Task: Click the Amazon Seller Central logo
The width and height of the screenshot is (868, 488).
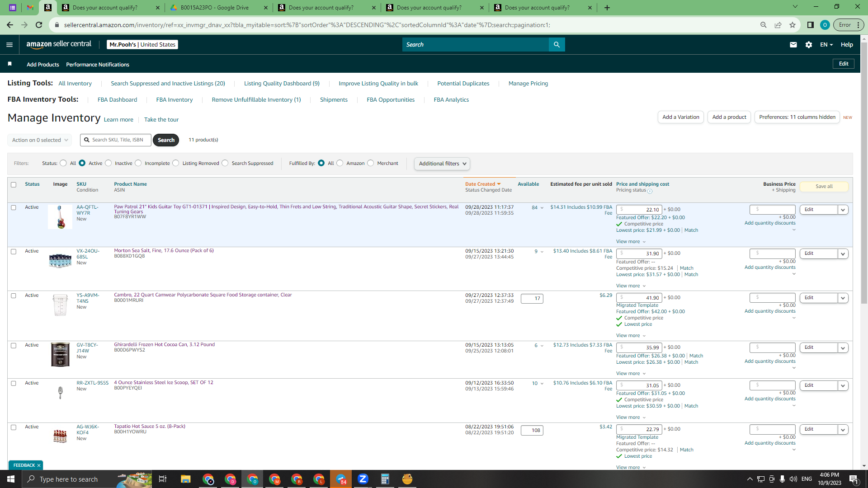Action: 59,44
